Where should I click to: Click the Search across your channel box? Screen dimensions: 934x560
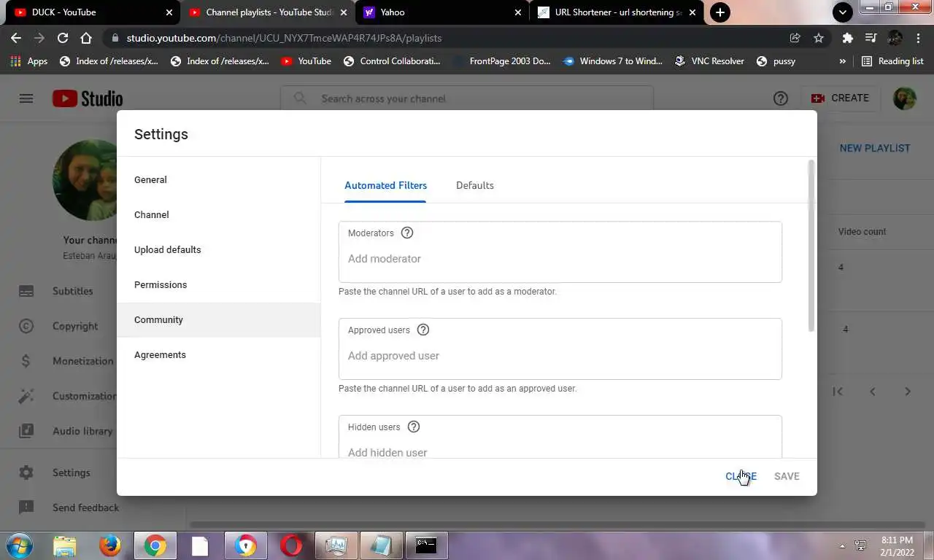(467, 98)
